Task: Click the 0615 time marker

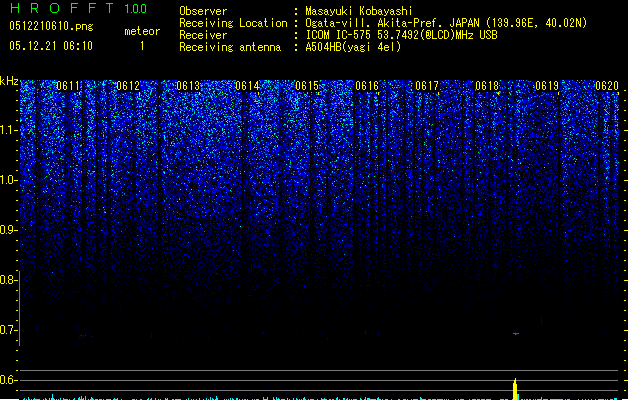Action: click(x=307, y=86)
